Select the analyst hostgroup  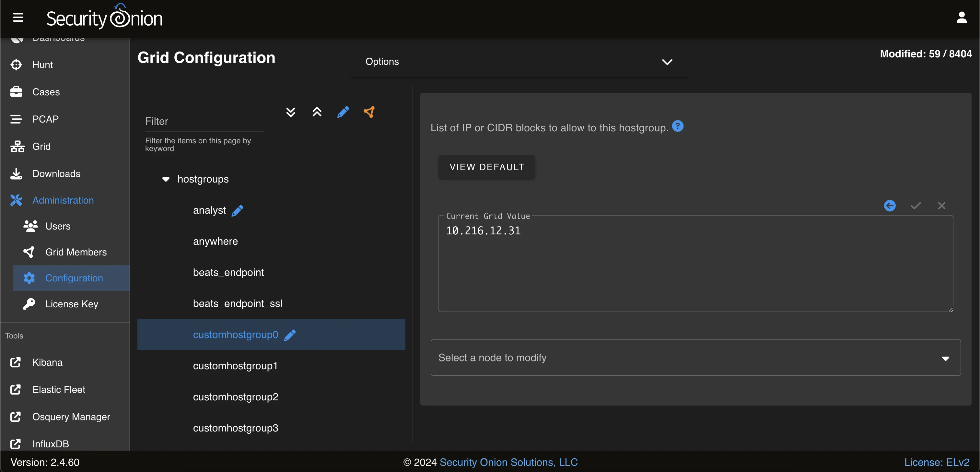(209, 210)
